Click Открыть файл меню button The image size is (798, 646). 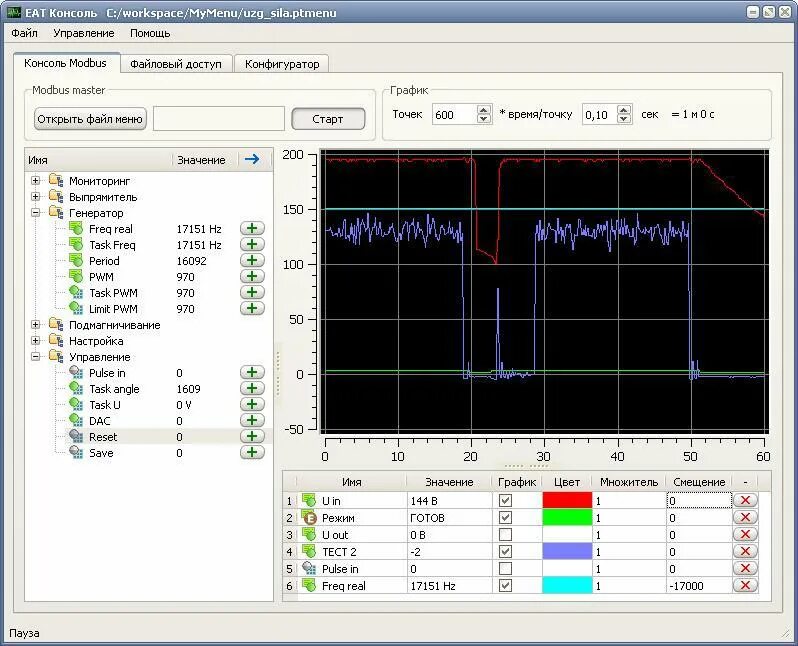pos(90,119)
